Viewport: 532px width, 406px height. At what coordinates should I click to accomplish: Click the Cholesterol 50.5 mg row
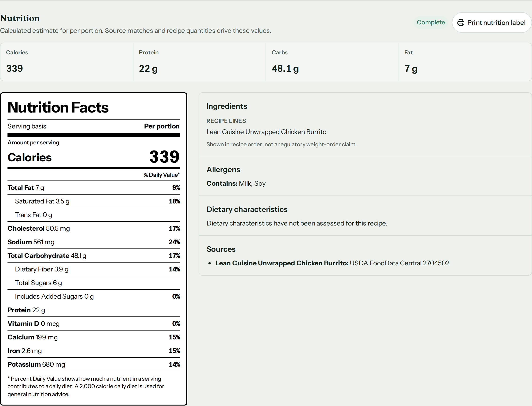94,228
